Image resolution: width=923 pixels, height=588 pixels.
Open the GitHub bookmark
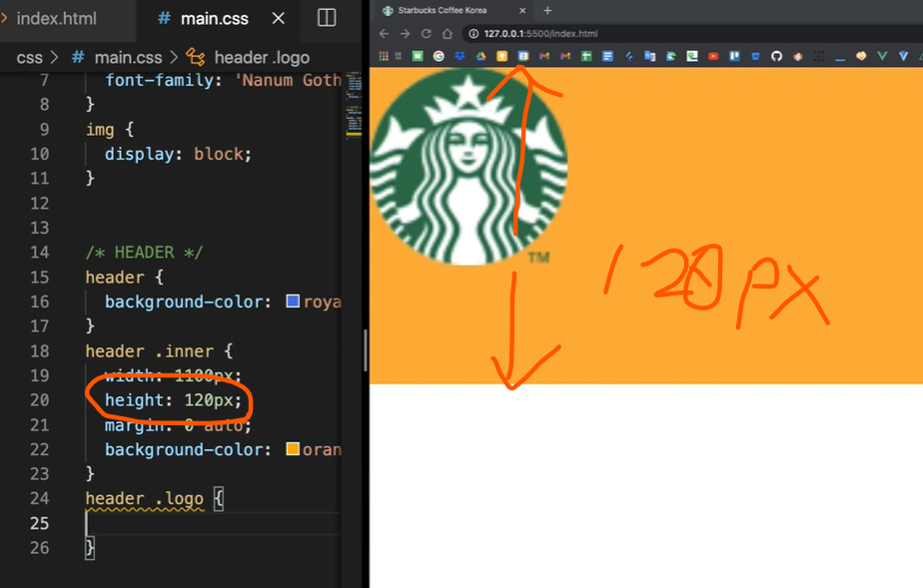click(x=777, y=56)
